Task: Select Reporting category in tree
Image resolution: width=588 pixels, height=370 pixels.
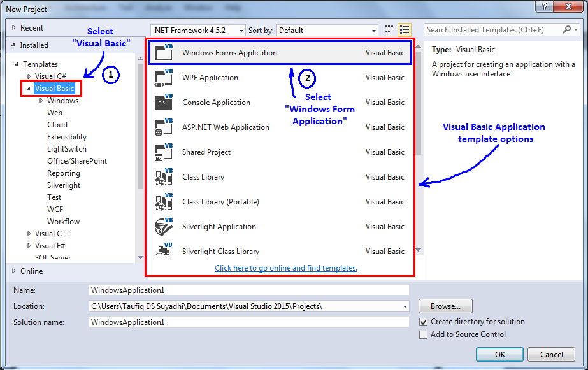Action: pos(63,173)
